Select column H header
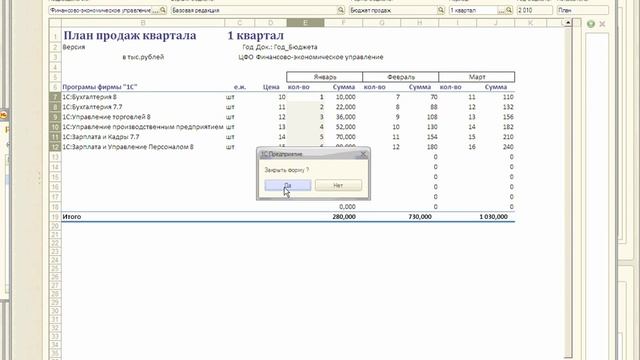The width and height of the screenshot is (640, 360). point(420,23)
